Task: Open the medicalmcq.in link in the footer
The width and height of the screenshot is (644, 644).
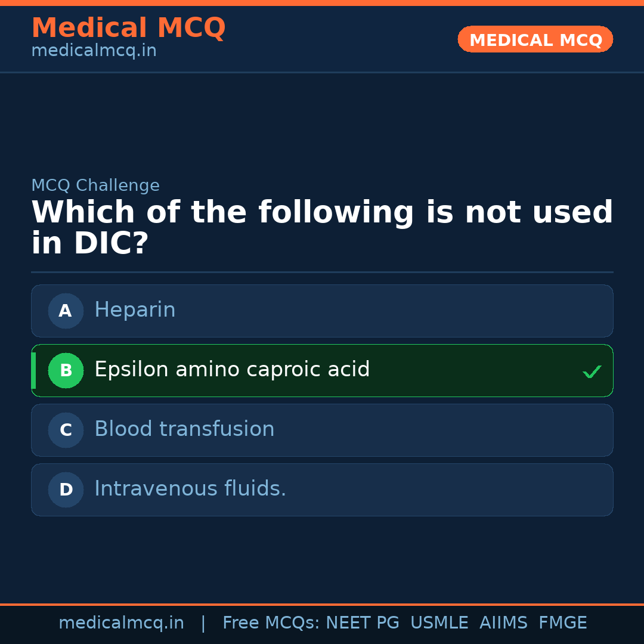Action: 121,623
